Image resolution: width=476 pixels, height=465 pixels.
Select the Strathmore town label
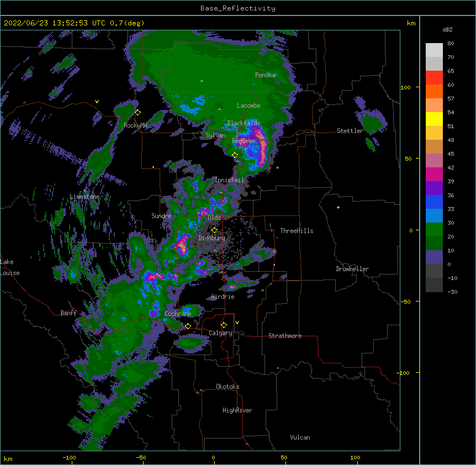[285, 336]
